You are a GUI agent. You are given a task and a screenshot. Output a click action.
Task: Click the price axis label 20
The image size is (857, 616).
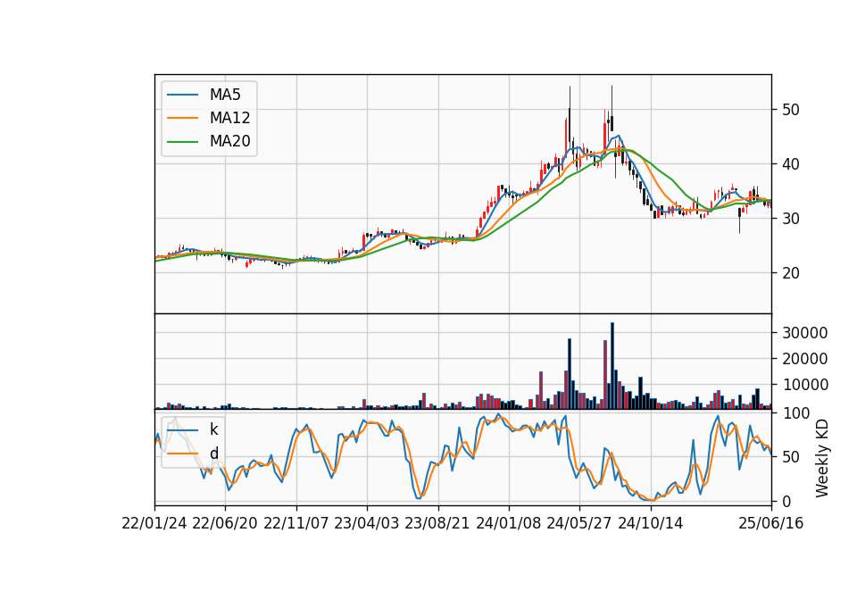click(791, 273)
